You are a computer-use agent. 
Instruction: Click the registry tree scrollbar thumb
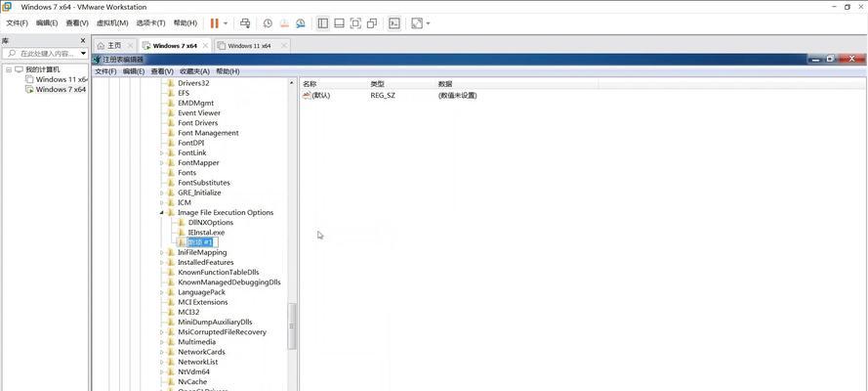pos(292,326)
